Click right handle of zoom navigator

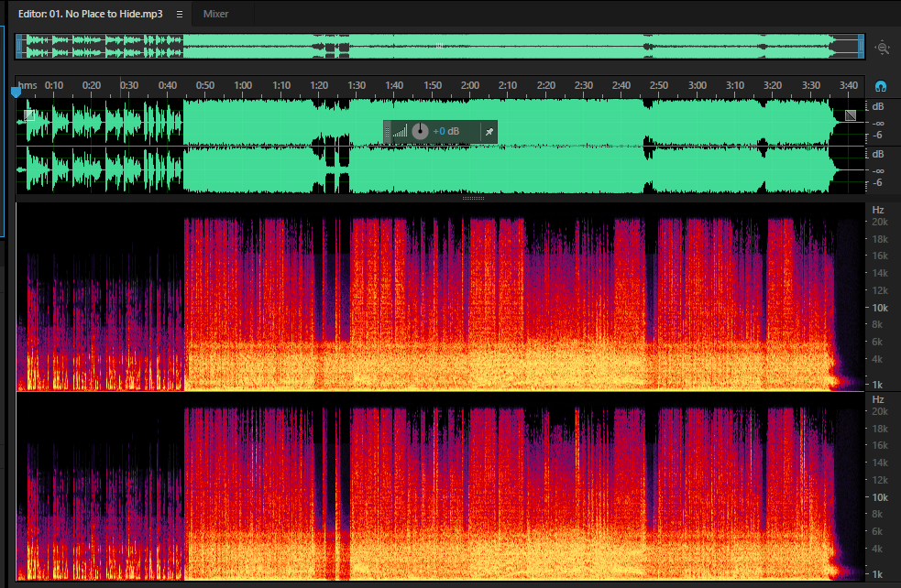[861, 47]
